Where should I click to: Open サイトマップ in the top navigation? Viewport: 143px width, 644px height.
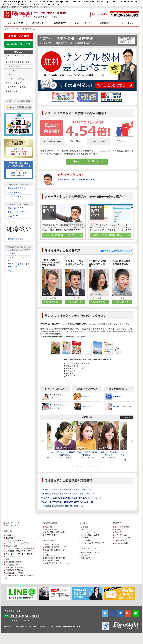click(x=127, y=23)
